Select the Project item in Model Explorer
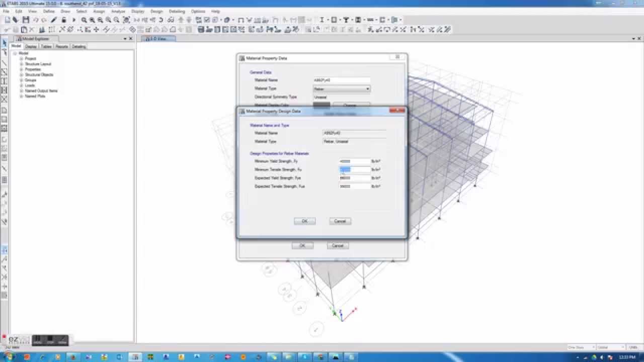Viewport: 644px width, 362px height. pos(29,58)
